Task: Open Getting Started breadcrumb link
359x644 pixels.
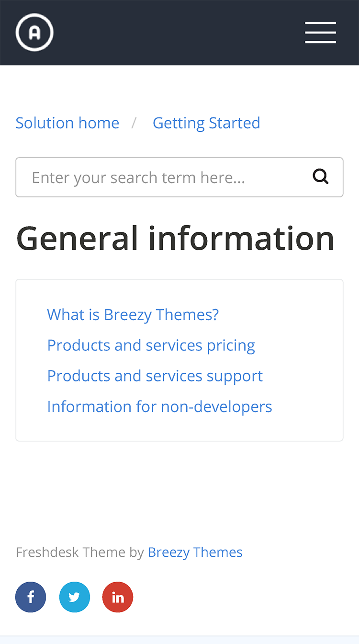Action: click(x=206, y=123)
